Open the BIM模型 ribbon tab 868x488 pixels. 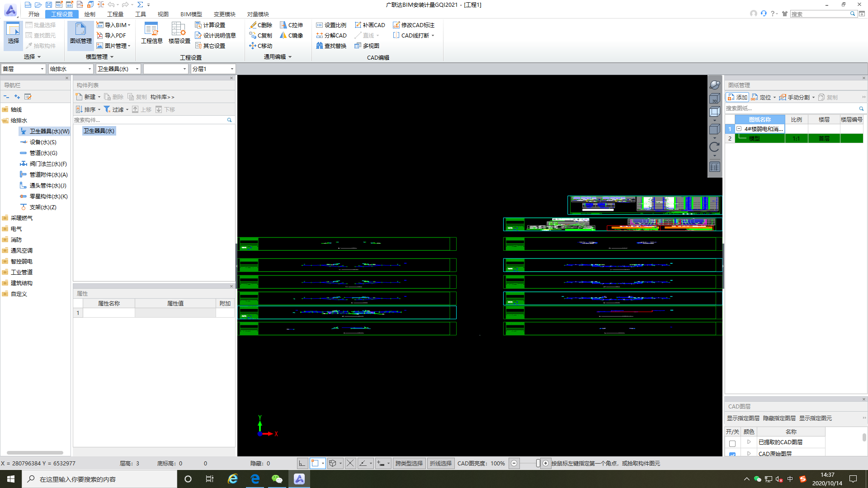191,14
